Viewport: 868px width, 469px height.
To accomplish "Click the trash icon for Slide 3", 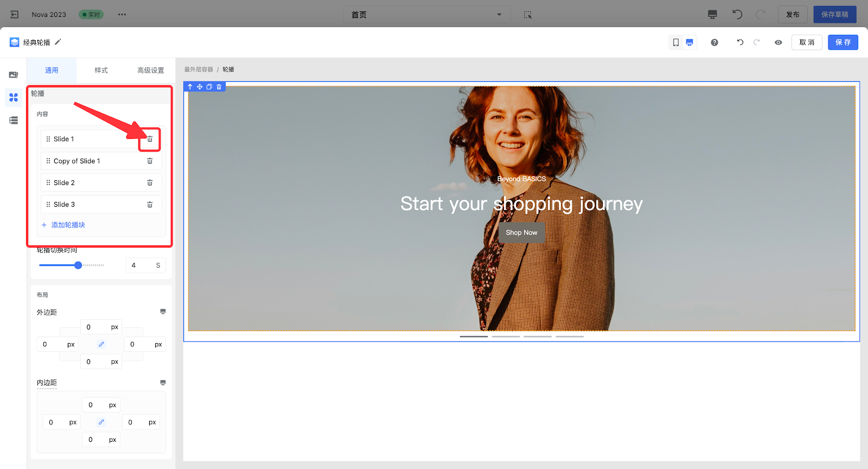I will [150, 205].
